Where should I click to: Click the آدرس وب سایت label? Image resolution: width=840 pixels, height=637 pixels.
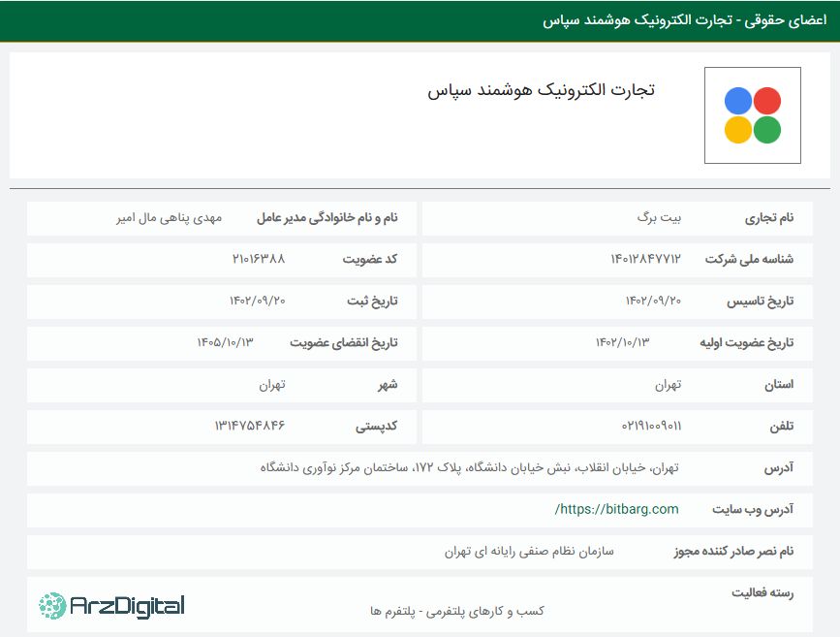tap(753, 510)
